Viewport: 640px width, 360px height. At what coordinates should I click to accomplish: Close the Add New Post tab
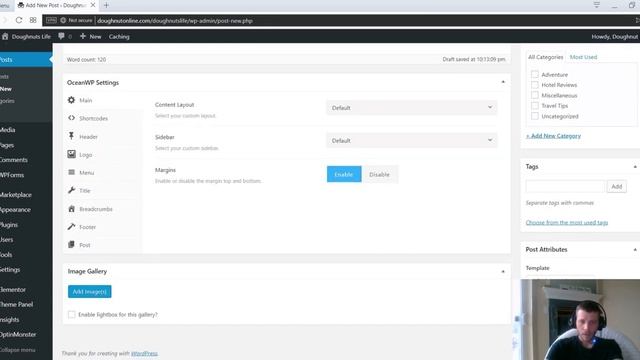coord(93,5)
